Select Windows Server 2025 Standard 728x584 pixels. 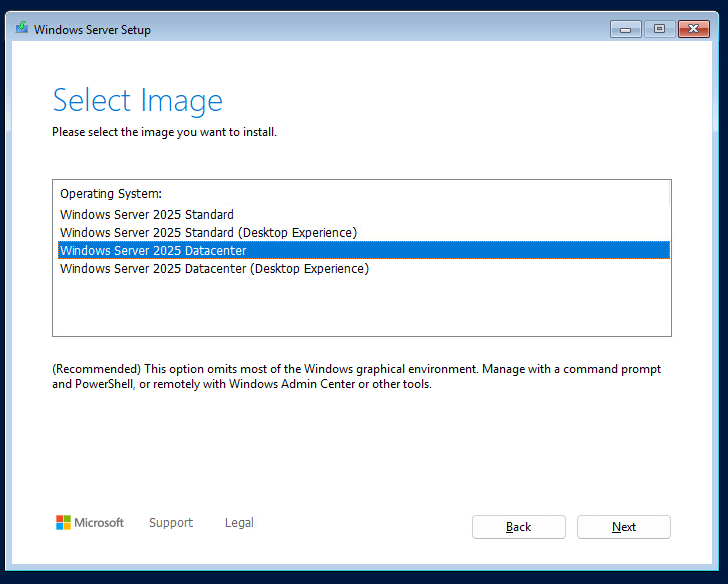pyautogui.click(x=147, y=214)
